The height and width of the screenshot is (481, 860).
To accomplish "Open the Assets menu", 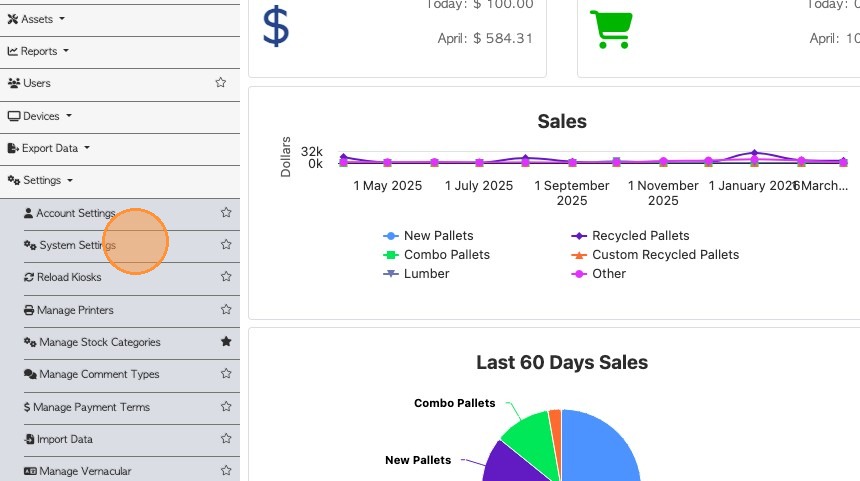I will pyautogui.click(x=36, y=18).
